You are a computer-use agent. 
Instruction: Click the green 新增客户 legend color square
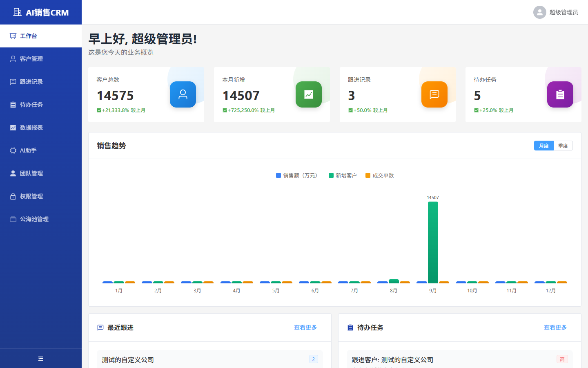(x=331, y=175)
